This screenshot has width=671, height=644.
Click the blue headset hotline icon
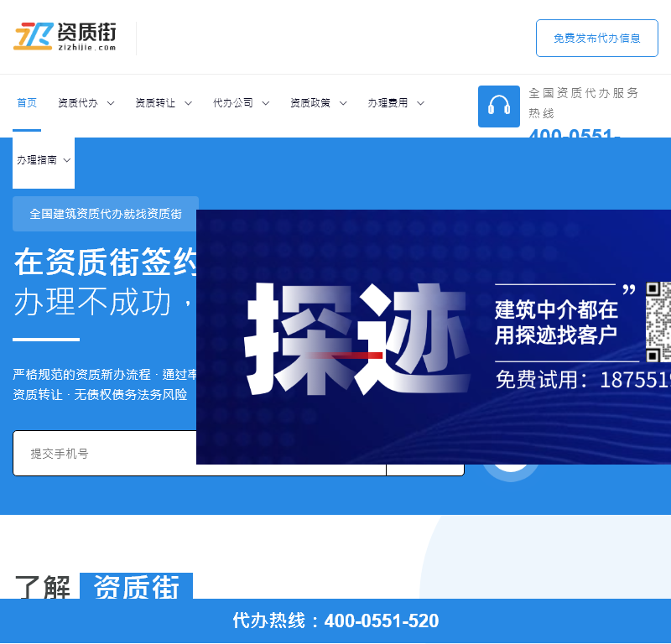coord(499,106)
